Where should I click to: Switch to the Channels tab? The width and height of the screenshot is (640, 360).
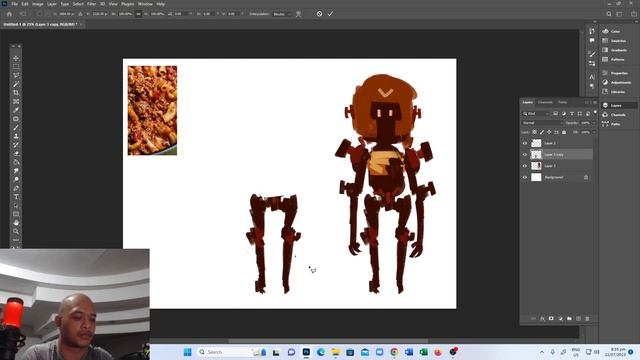click(x=545, y=102)
